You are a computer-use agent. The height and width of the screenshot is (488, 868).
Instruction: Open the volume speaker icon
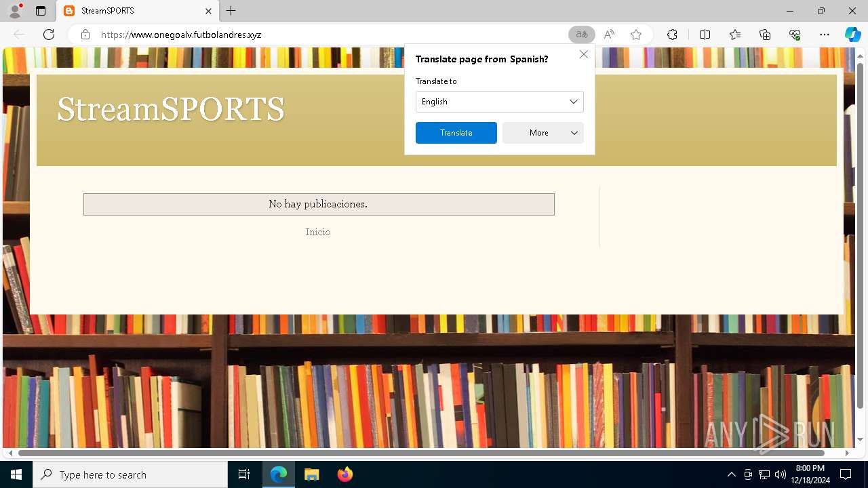(781, 474)
